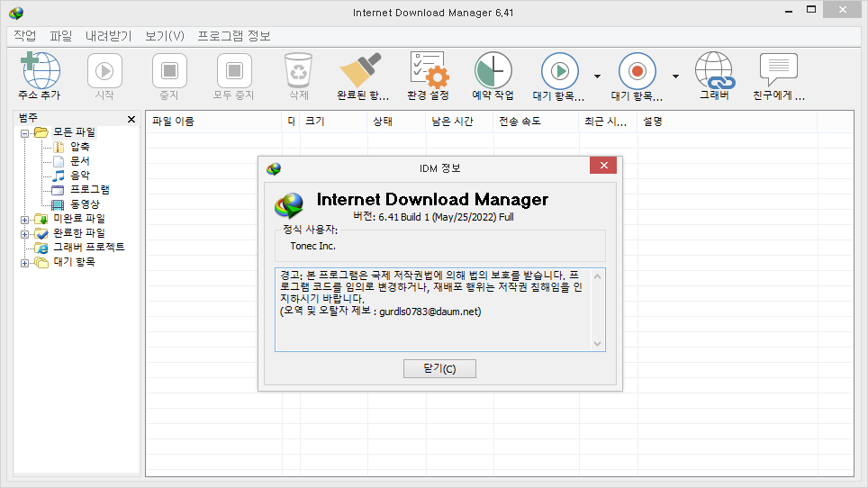The width and height of the screenshot is (868, 488).
Task: Collapse the 모든 파일 tree node
Action: 25,133
